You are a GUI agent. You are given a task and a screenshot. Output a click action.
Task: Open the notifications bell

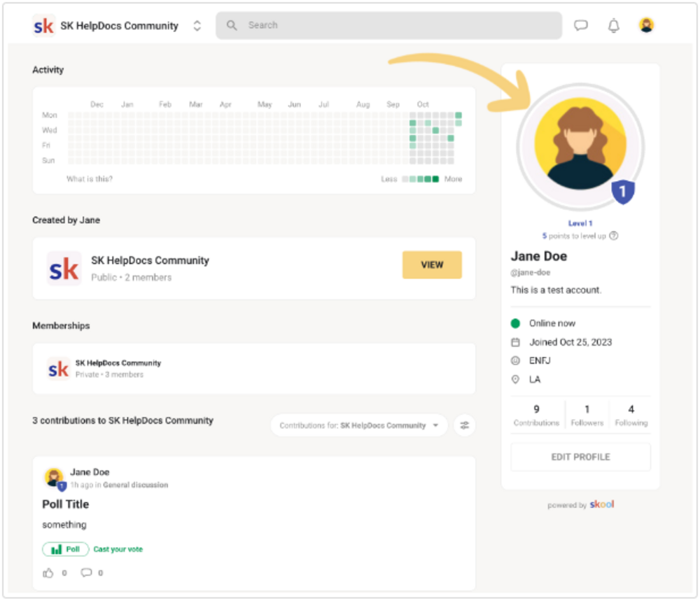pos(614,25)
